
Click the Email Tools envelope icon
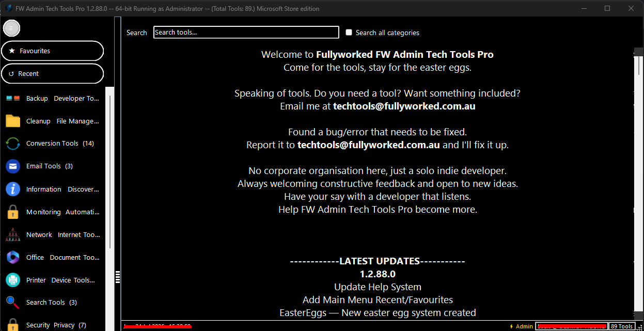[x=13, y=166]
